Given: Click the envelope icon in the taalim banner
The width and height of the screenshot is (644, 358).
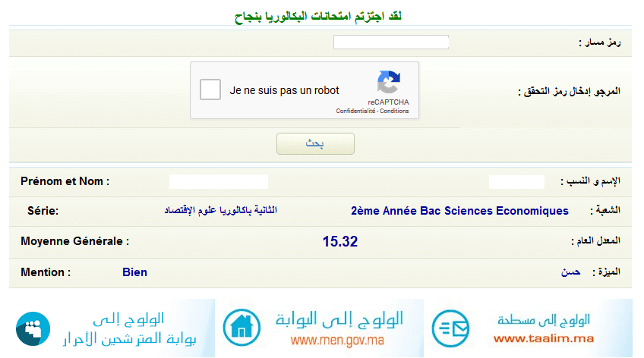Looking at the screenshot, I should (451, 328).
